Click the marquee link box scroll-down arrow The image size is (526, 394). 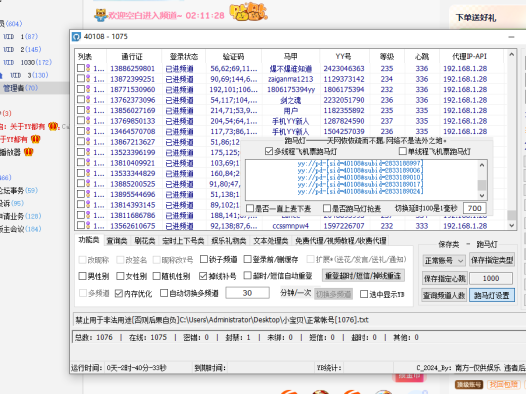[482, 195]
